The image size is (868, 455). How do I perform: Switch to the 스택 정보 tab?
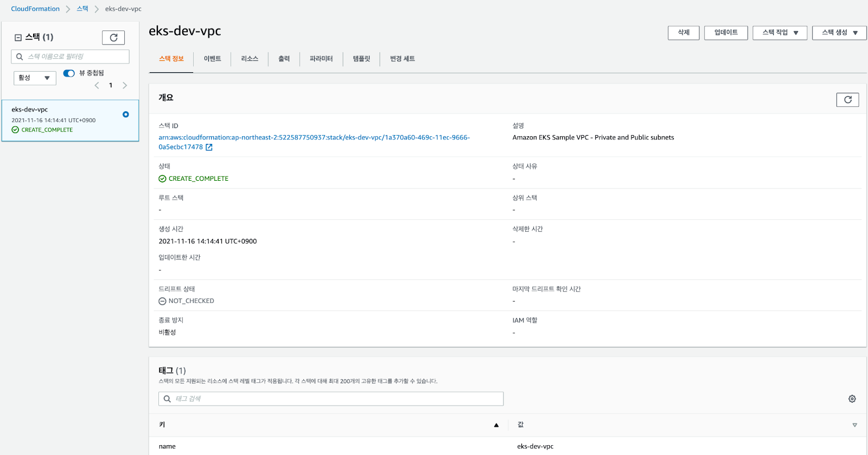tap(171, 59)
